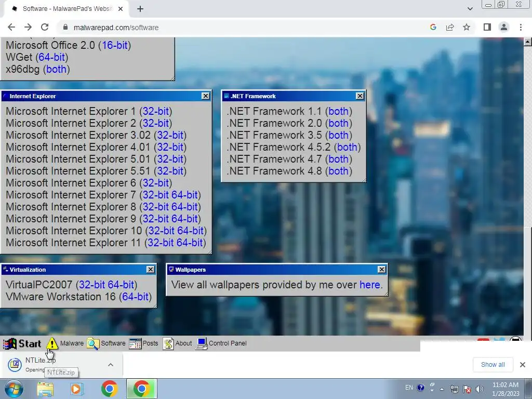The image size is (532, 399).
Task: Download Internet Explorer 9 32-bit
Action: click(x=156, y=219)
